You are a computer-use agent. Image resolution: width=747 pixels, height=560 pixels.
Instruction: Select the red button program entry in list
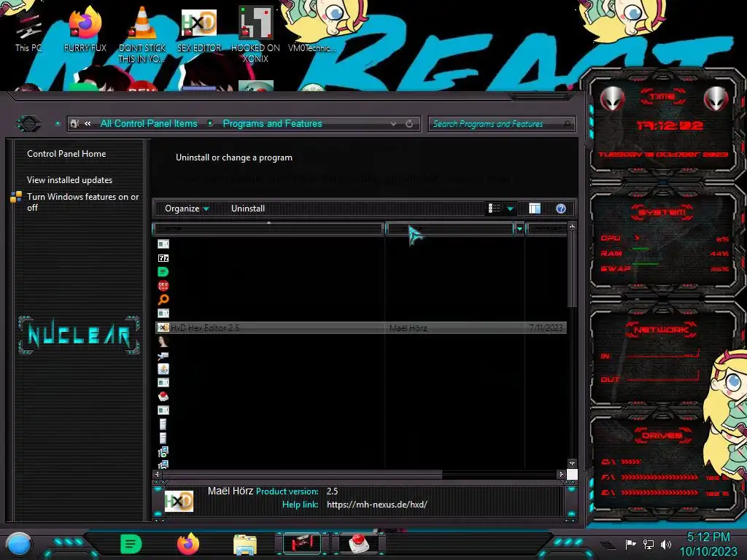(163, 396)
